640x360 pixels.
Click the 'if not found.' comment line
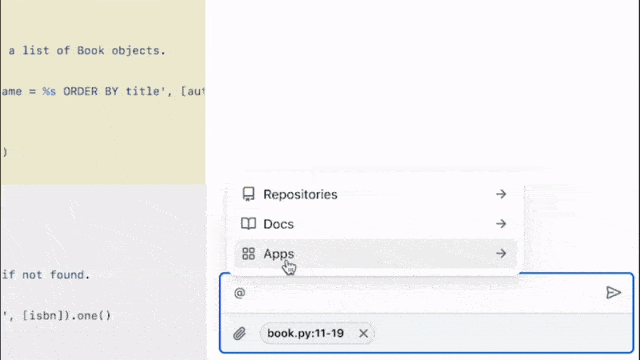click(x=46, y=275)
